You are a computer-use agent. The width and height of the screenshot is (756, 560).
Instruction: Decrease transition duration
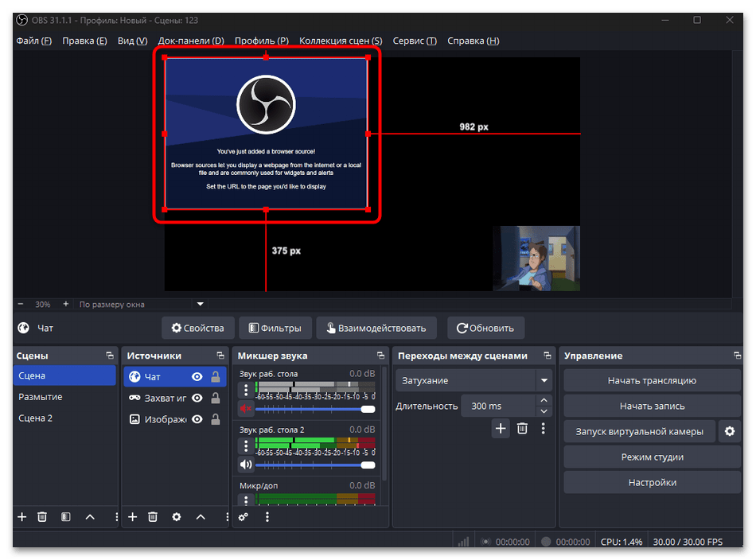(x=544, y=411)
